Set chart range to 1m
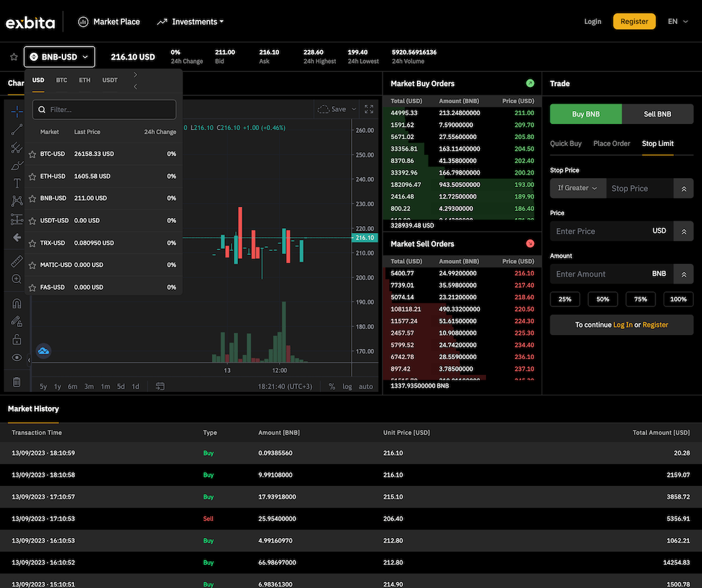This screenshot has height=588, width=702. click(105, 387)
